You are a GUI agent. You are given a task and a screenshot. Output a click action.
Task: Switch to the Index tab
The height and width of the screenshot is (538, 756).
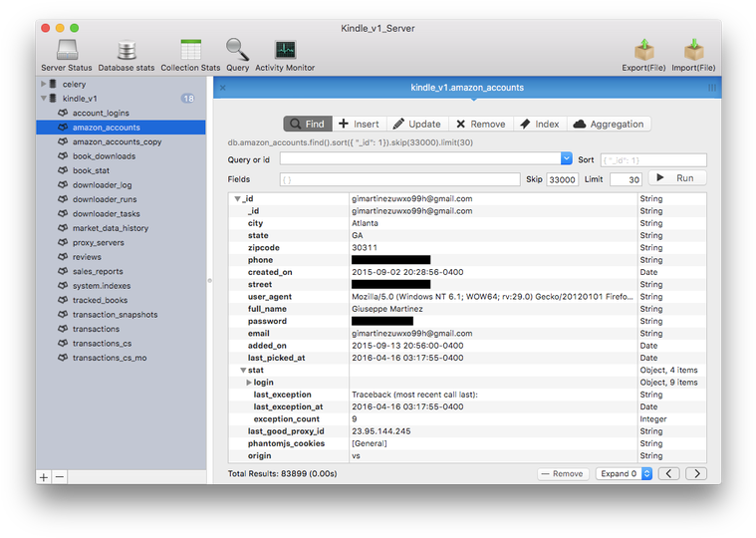(540, 124)
